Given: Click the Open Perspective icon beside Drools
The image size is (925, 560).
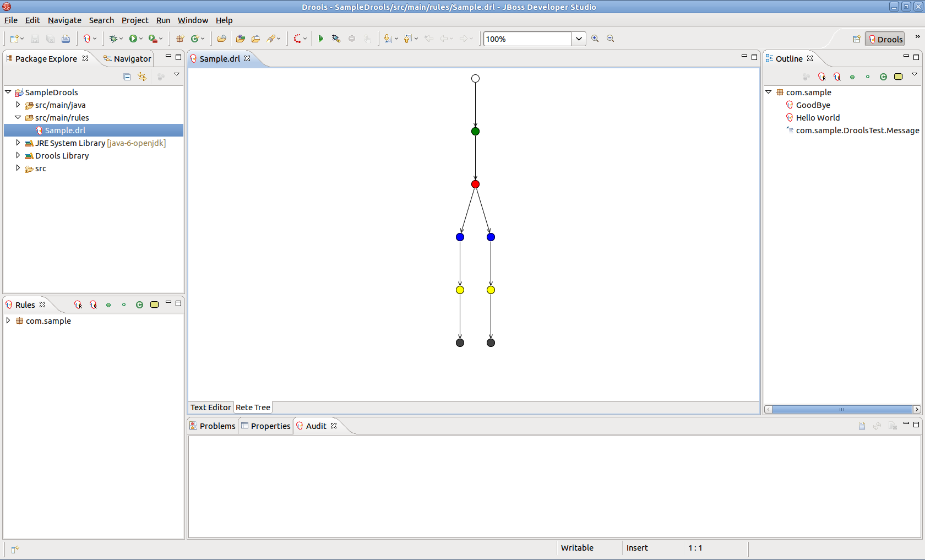Looking at the screenshot, I should point(856,39).
